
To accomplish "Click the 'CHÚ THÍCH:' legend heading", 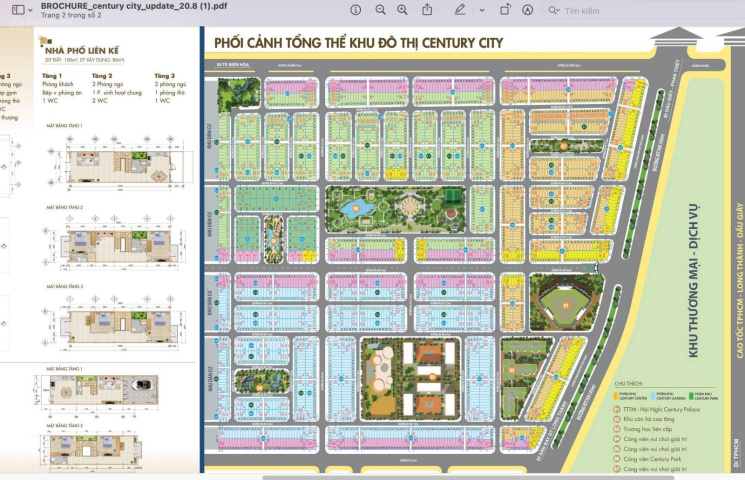I will point(628,384).
